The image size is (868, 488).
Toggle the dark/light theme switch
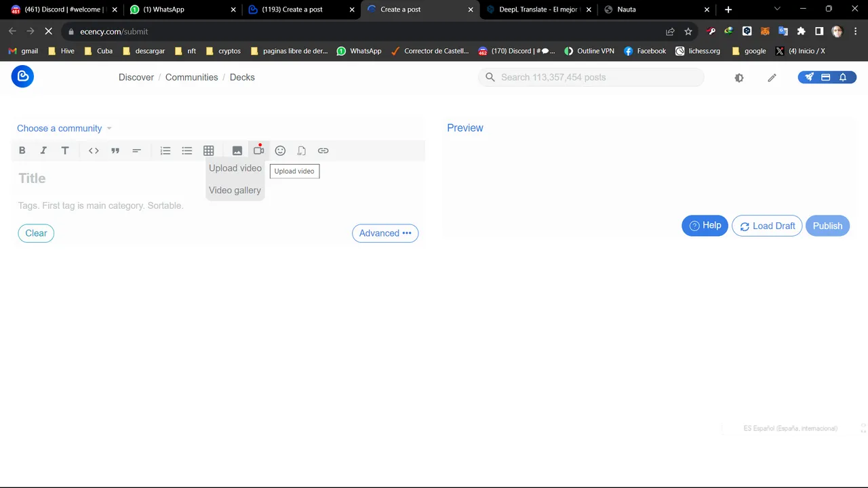point(739,78)
